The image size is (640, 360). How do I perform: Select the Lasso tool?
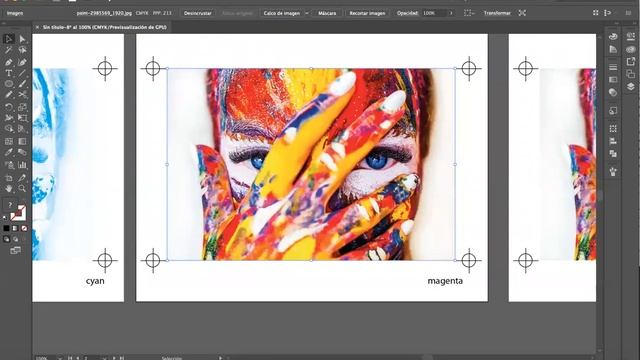coord(22,50)
